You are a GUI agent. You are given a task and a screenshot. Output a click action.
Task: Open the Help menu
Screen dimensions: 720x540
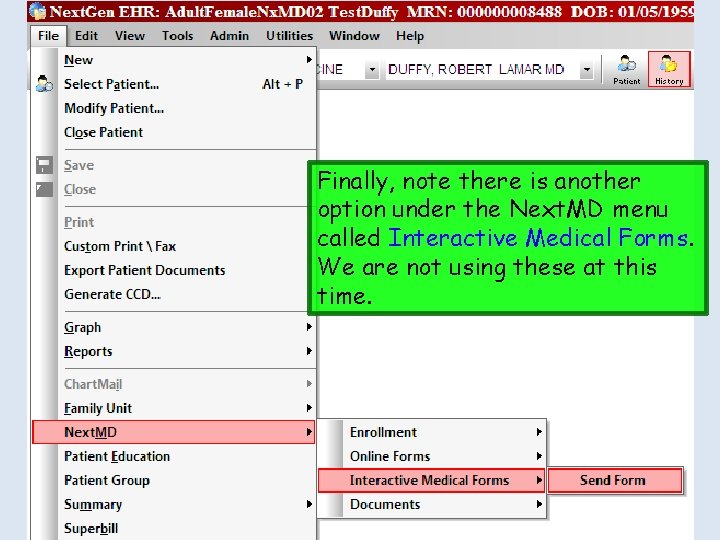[410, 36]
